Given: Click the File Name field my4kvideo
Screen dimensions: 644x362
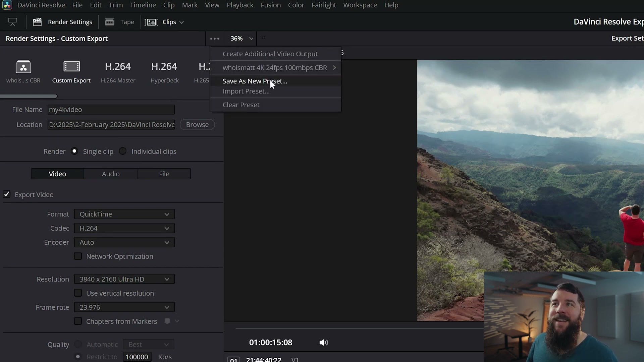Looking at the screenshot, I should pyautogui.click(x=111, y=110).
